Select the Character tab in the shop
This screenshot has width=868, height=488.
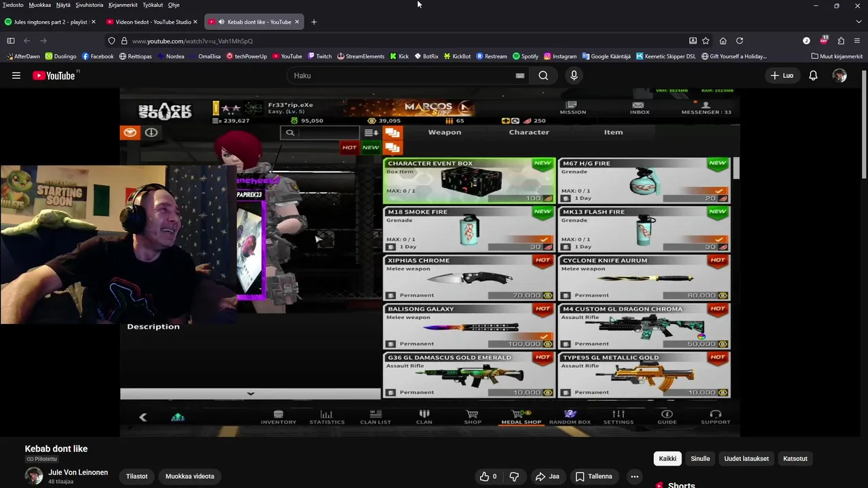click(x=529, y=132)
